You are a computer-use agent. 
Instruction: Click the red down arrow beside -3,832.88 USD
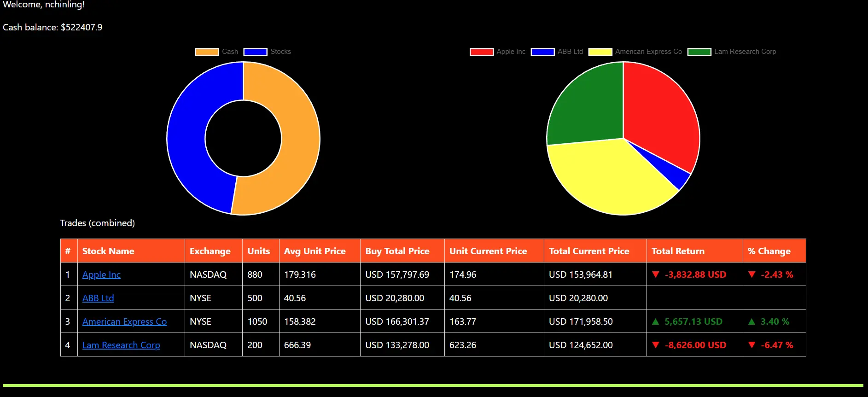point(656,274)
